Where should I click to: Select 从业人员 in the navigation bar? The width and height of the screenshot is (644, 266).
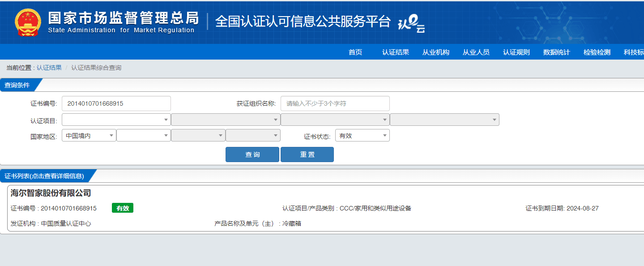[476, 52]
